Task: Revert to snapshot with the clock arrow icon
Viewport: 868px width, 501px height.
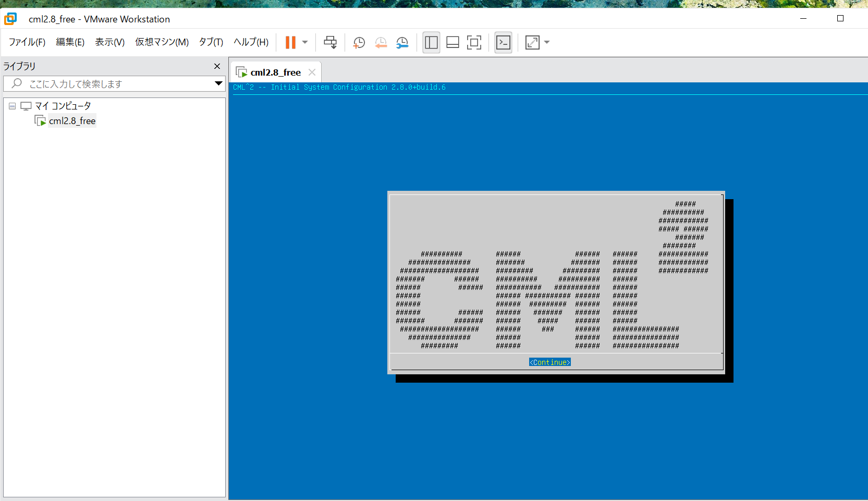Action: [381, 43]
